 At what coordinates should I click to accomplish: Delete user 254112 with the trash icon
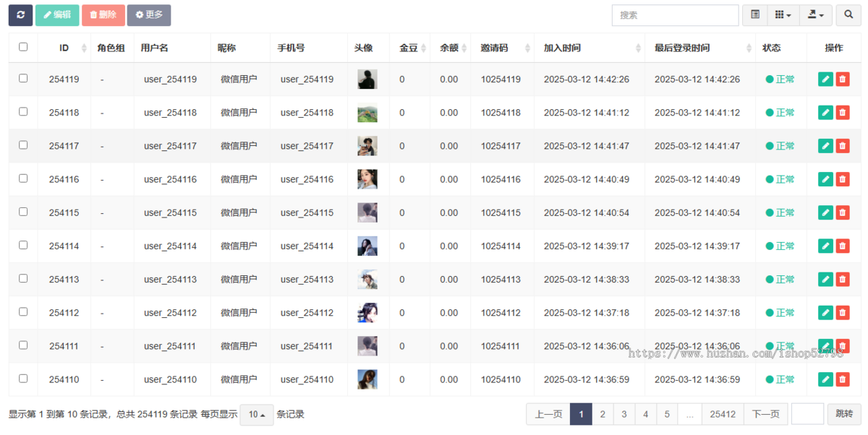pyautogui.click(x=843, y=313)
